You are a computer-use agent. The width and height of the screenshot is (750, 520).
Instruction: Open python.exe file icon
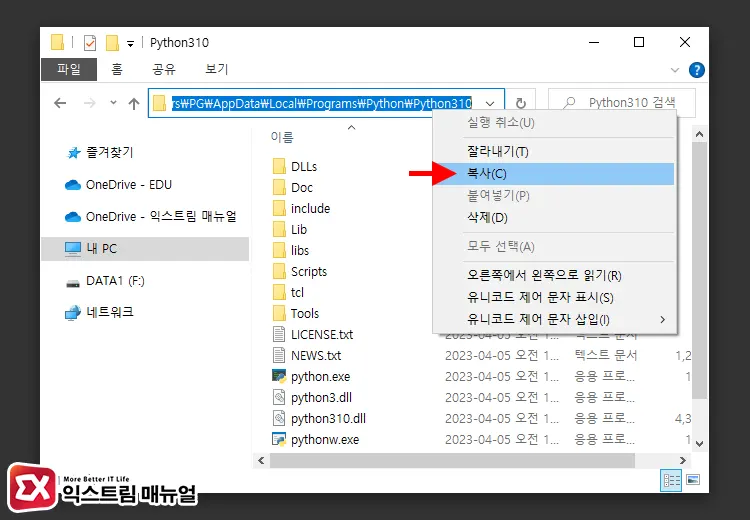tap(279, 377)
